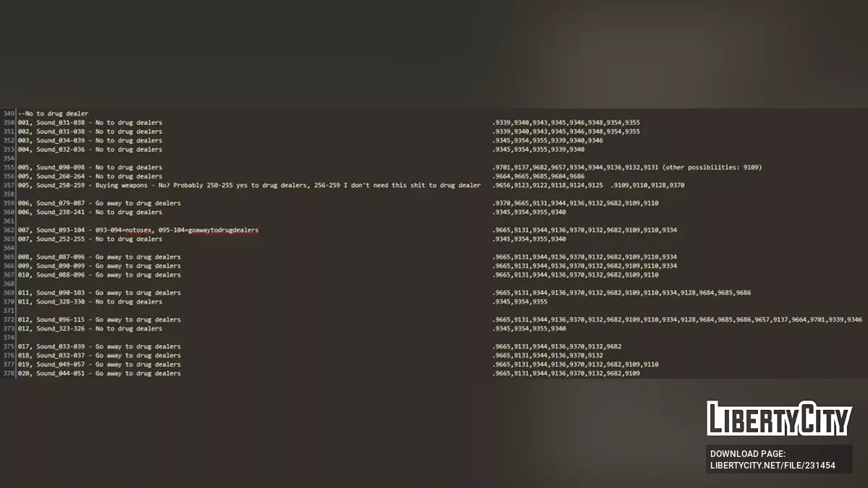Click line number 369 in the gutter
This screenshot has width=868, height=488.
point(8,293)
